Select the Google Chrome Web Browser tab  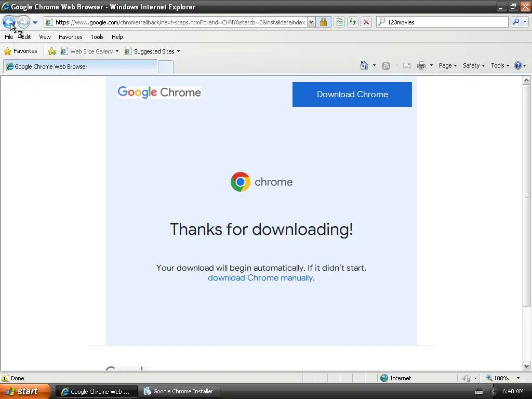pyautogui.click(x=81, y=66)
